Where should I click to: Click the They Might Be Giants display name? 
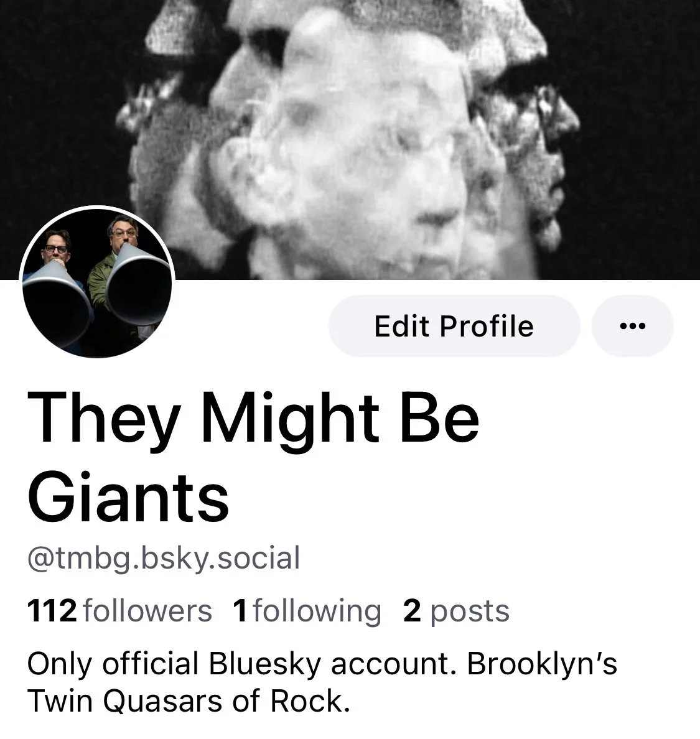(x=253, y=456)
